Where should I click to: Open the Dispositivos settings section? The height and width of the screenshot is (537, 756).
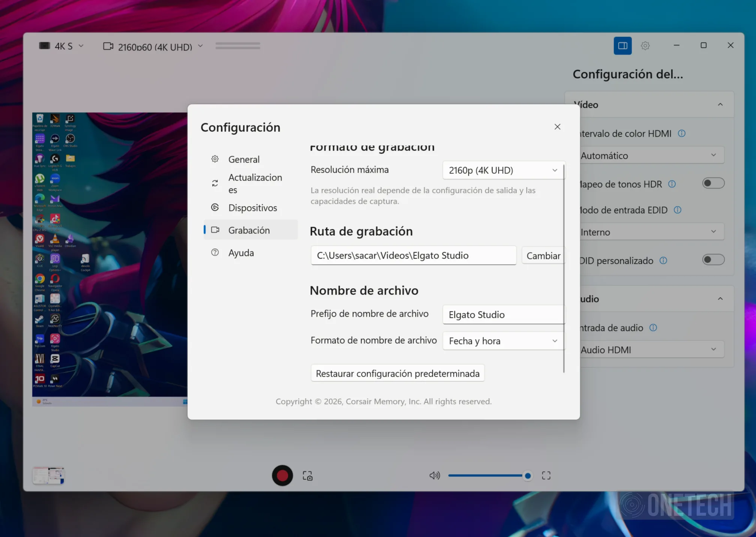pos(251,208)
